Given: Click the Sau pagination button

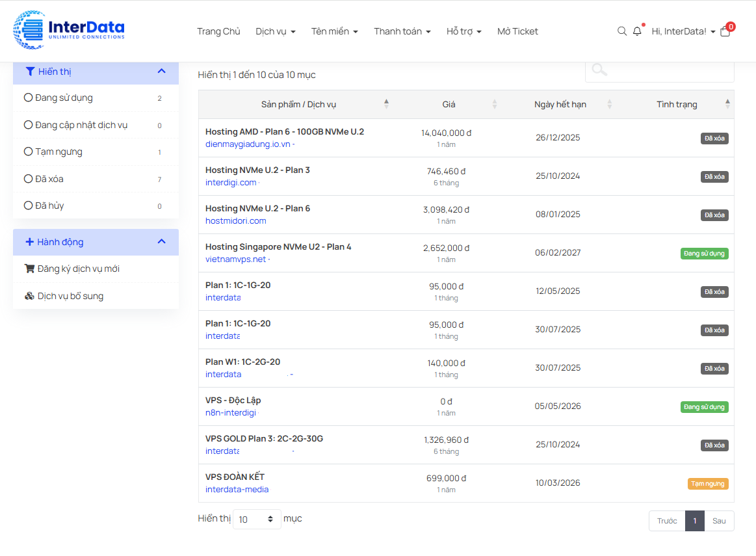Looking at the screenshot, I should point(719,521).
